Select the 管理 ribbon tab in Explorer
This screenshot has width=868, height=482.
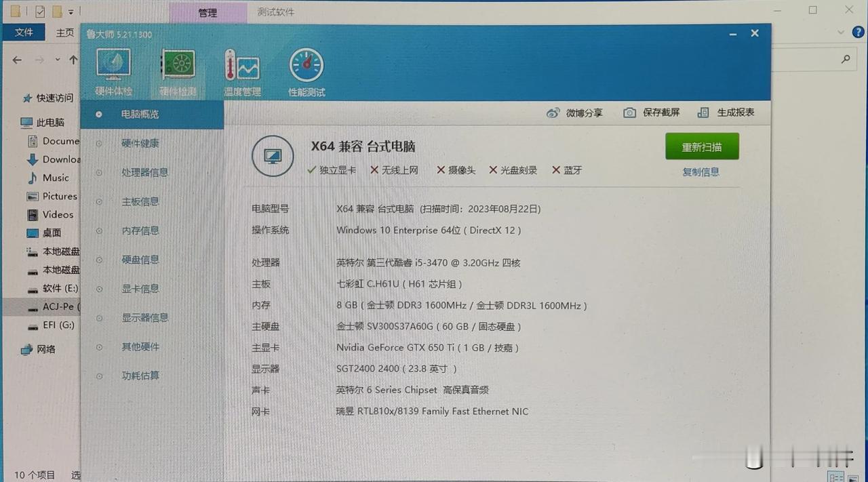[208, 13]
